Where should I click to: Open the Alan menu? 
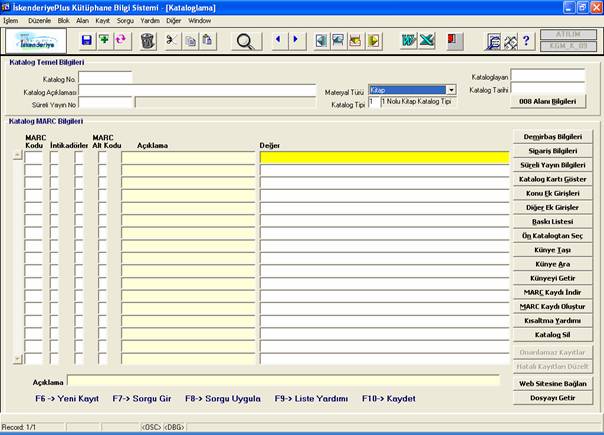(x=82, y=21)
